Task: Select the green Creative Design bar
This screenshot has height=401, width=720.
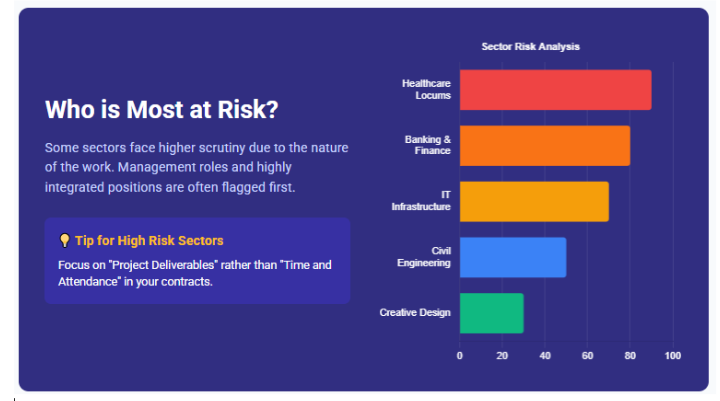Action: coord(491,313)
